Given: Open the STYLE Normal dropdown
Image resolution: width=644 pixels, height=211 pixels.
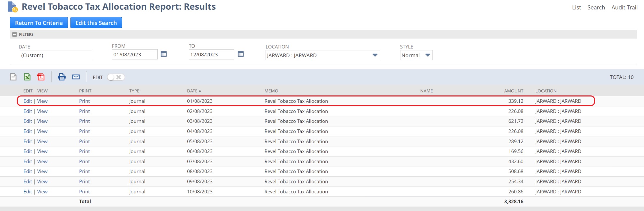Looking at the screenshot, I should 416,55.
